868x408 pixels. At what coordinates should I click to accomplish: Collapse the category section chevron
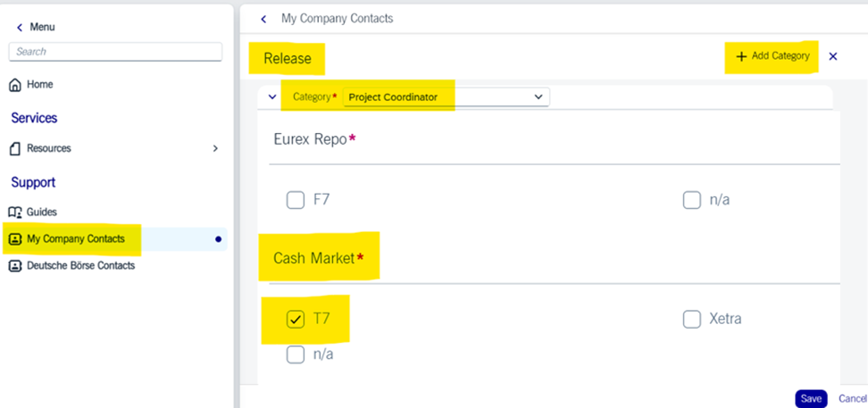click(271, 97)
